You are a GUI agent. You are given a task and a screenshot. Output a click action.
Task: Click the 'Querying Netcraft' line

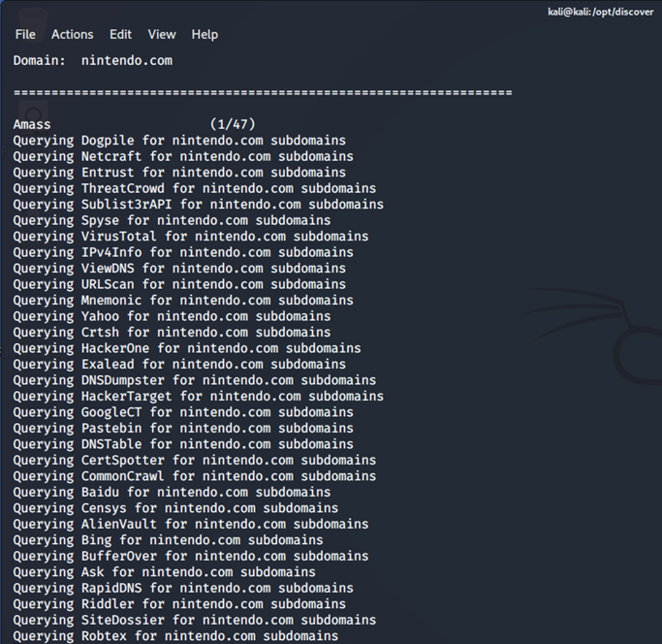click(183, 157)
